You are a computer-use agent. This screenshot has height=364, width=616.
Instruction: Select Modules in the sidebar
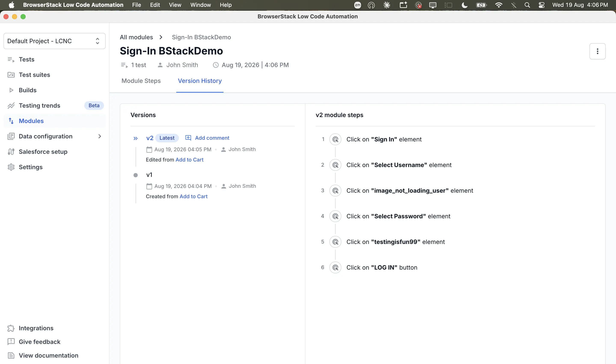31,121
